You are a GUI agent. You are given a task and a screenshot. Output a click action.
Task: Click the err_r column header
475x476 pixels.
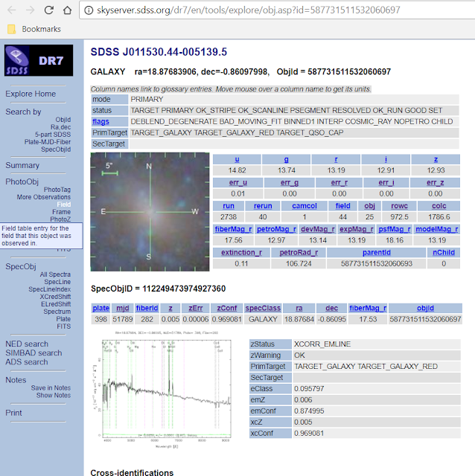(339, 182)
